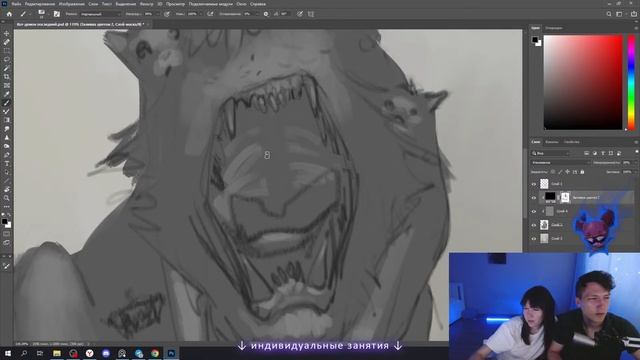Pick a shade in the color field

pos(583,82)
